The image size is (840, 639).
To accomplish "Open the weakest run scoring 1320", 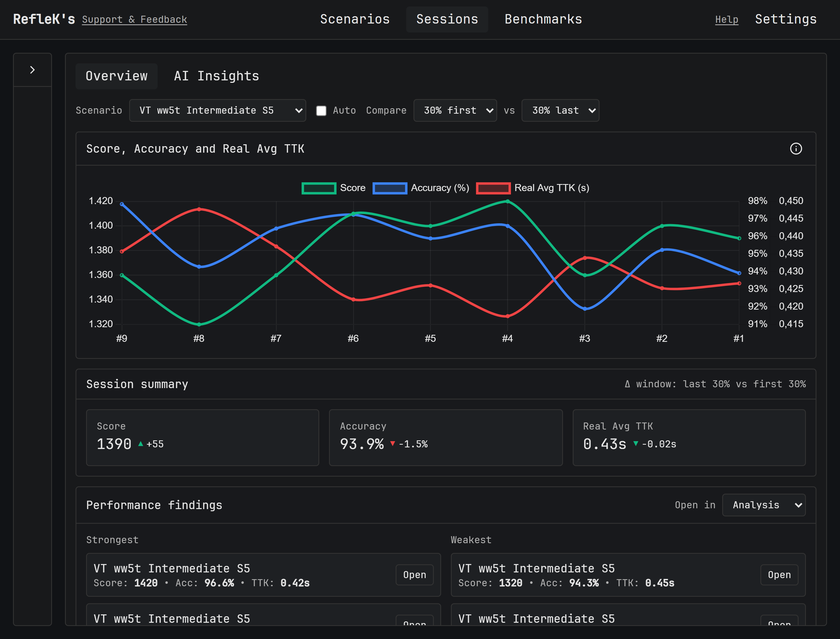I will pyautogui.click(x=779, y=575).
